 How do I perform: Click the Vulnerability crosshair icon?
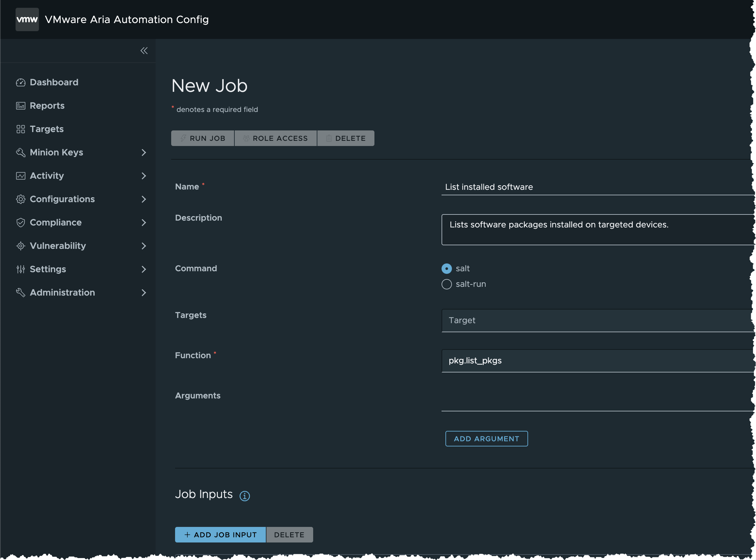click(21, 246)
